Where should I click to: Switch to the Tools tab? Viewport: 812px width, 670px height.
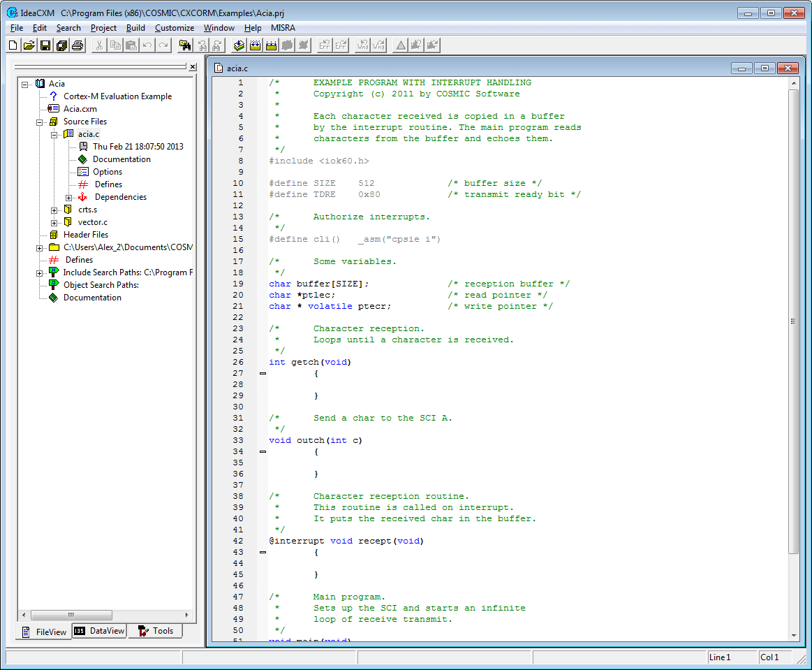point(155,631)
